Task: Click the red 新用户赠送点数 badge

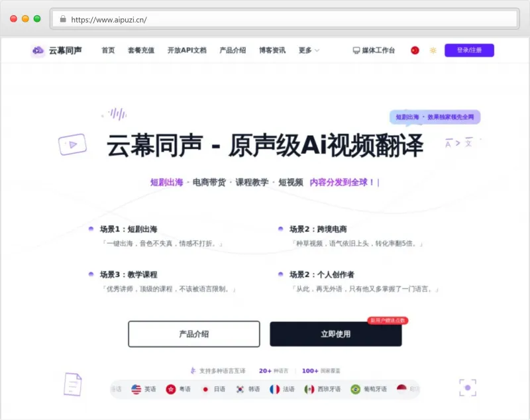Action: (x=388, y=321)
